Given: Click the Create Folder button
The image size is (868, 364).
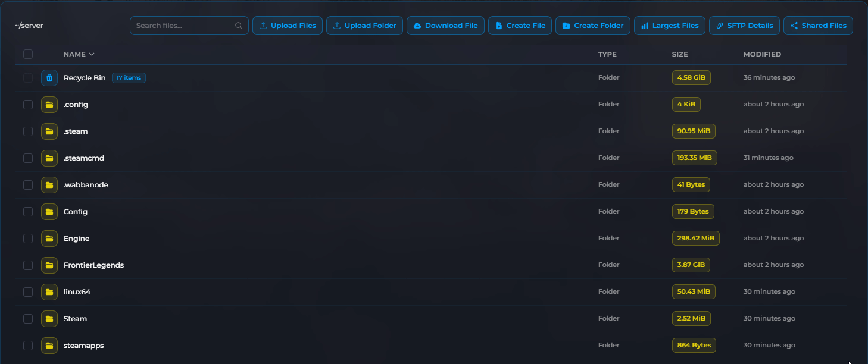Looking at the screenshot, I should pyautogui.click(x=593, y=26).
